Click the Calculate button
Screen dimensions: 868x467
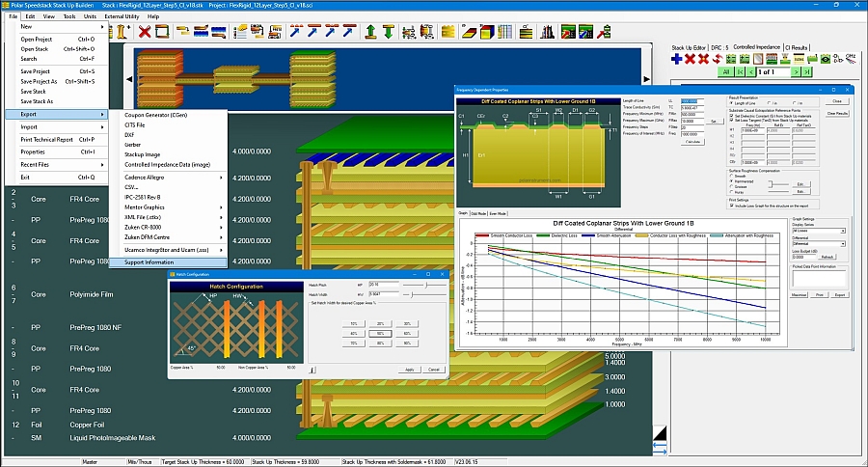[692, 142]
